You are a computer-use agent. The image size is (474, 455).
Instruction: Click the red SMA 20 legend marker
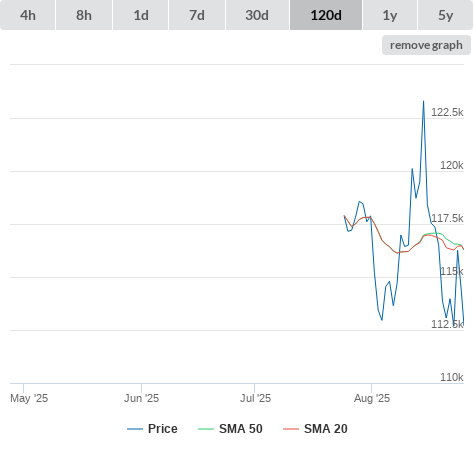[291, 429]
